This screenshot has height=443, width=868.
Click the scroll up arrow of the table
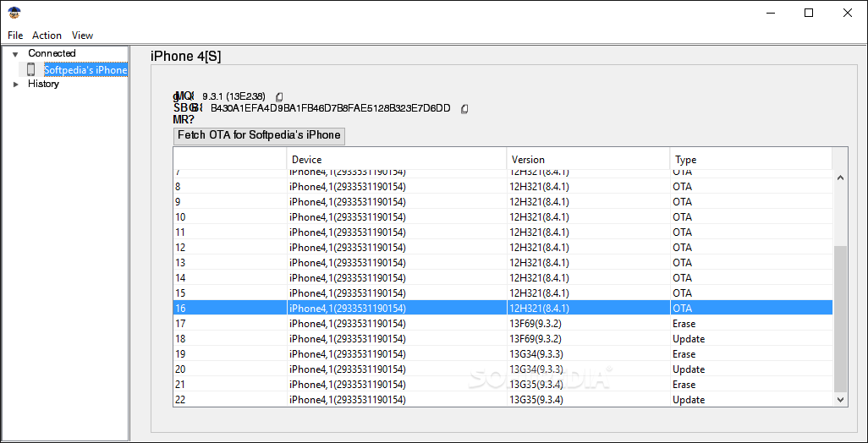841,178
